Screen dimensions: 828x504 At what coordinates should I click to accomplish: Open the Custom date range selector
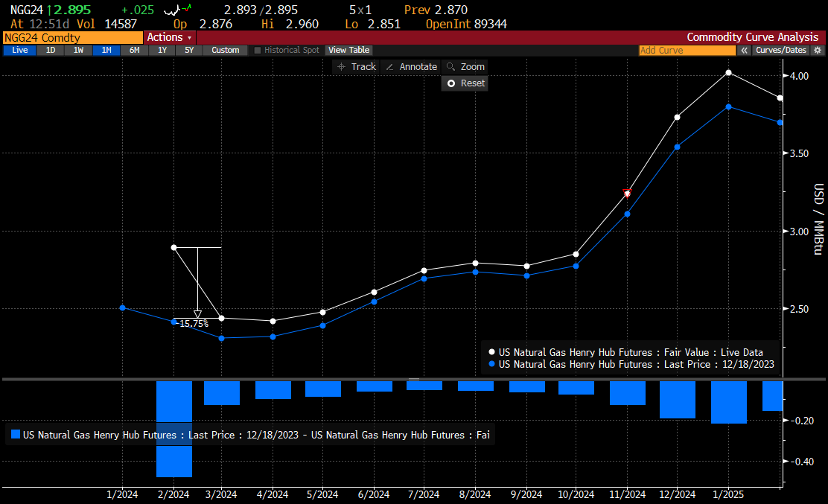[225, 51]
